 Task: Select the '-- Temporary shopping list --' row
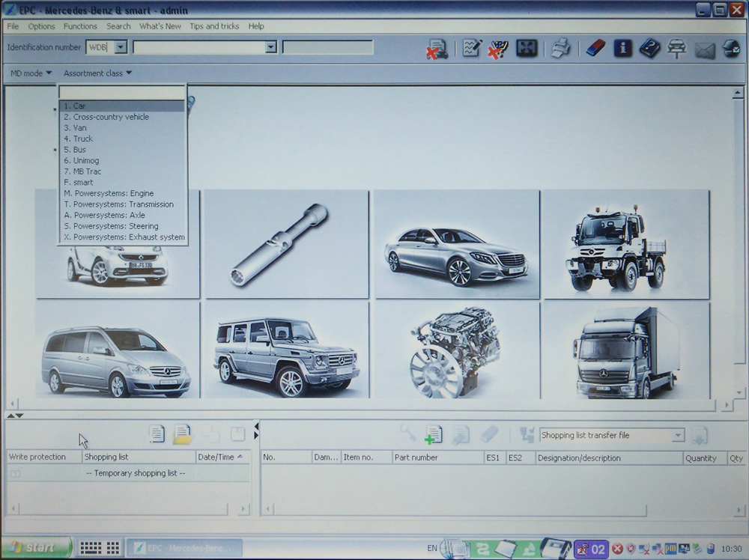click(x=128, y=474)
